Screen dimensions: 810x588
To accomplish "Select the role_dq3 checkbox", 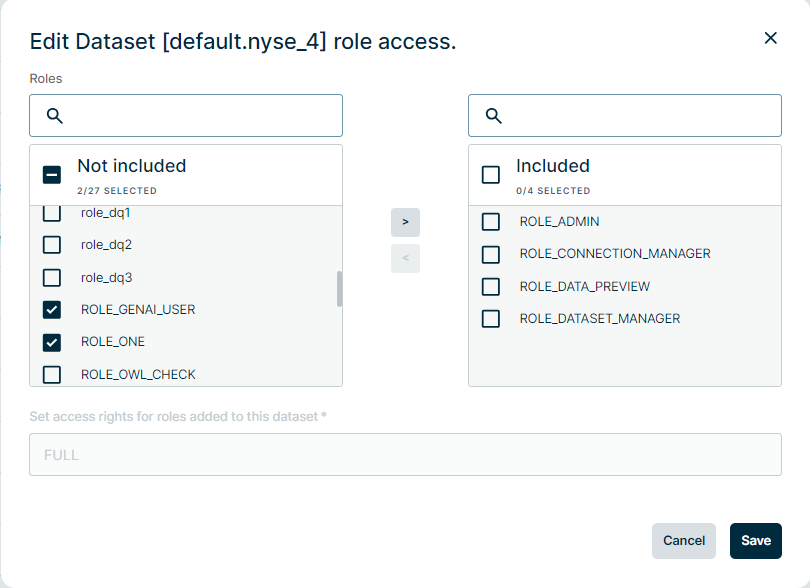I will pyautogui.click(x=52, y=277).
